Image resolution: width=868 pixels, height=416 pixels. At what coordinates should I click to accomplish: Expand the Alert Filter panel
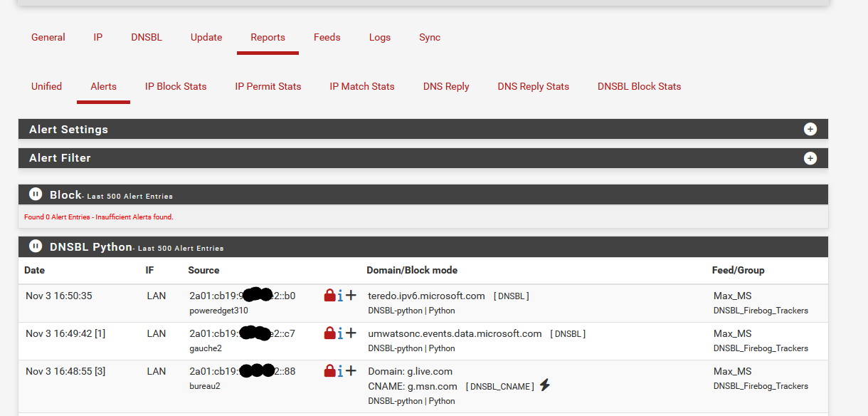click(810, 158)
